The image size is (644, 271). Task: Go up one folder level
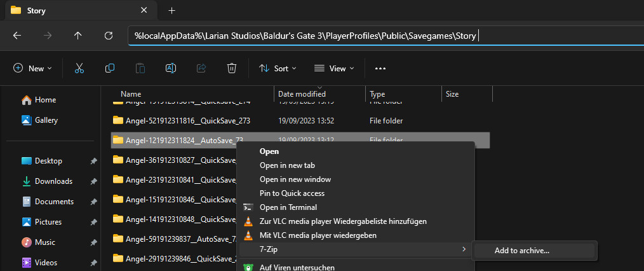point(78,36)
